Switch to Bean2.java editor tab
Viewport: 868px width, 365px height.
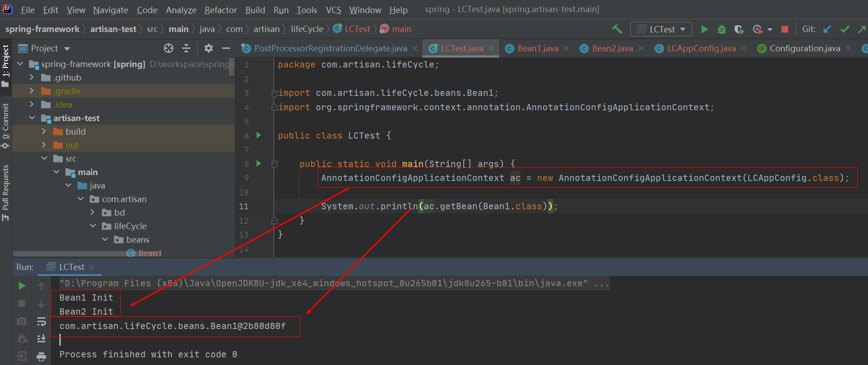(613, 48)
